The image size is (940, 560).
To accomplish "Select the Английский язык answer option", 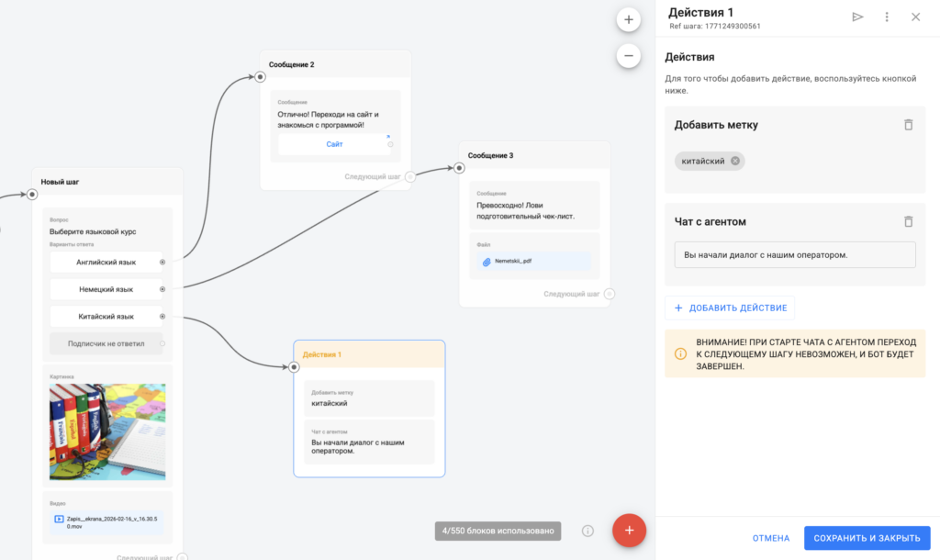I will click(x=106, y=263).
